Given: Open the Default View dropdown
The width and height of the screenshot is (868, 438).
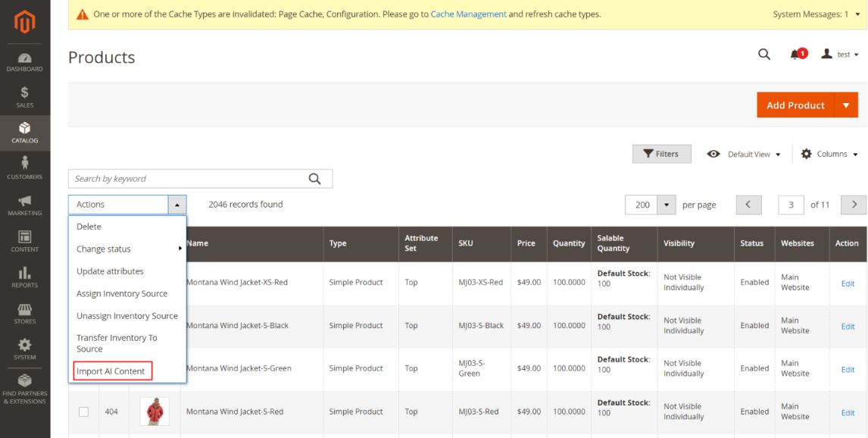Looking at the screenshot, I should [744, 154].
